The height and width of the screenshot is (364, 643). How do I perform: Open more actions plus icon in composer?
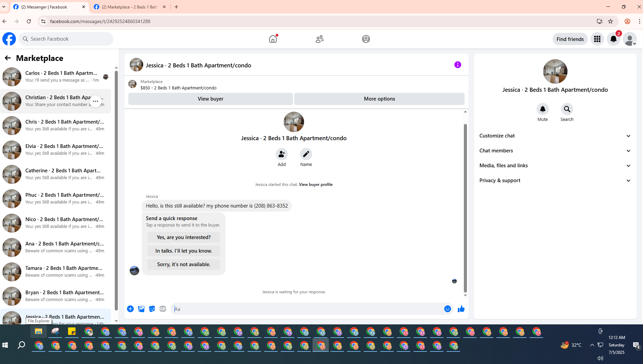(x=130, y=309)
